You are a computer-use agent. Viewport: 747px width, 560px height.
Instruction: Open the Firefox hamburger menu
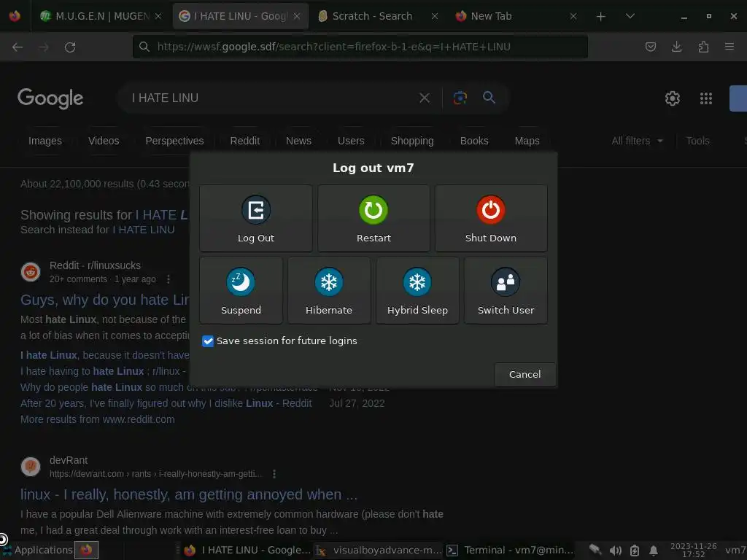pyautogui.click(x=729, y=47)
